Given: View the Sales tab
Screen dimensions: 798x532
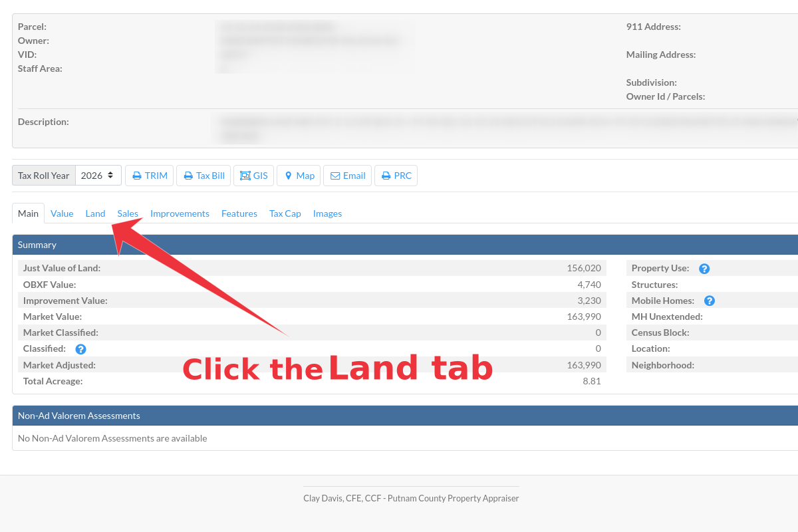Looking at the screenshot, I should click(128, 213).
